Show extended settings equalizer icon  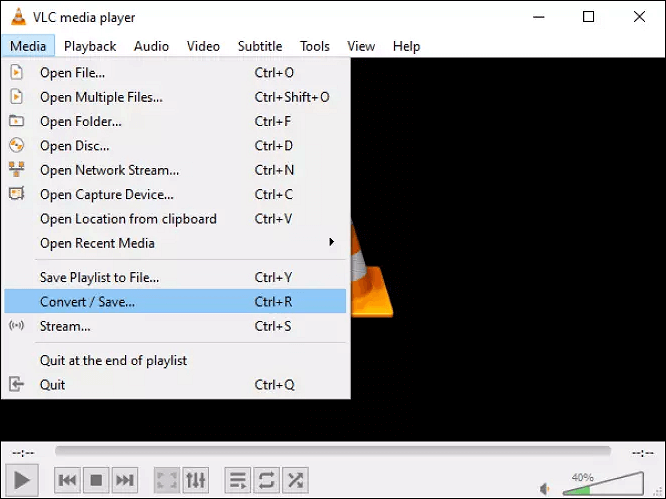pos(196,481)
